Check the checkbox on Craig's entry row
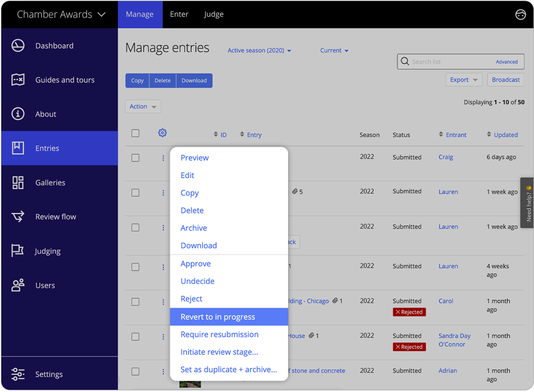 135,158
